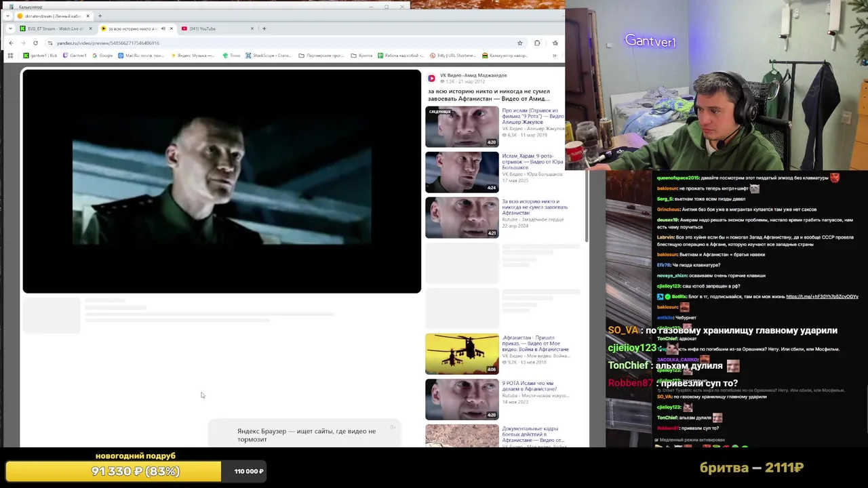Open the 9 РОТА Ислам video thumbnail
Screen dimensions: 868x488
click(462, 399)
